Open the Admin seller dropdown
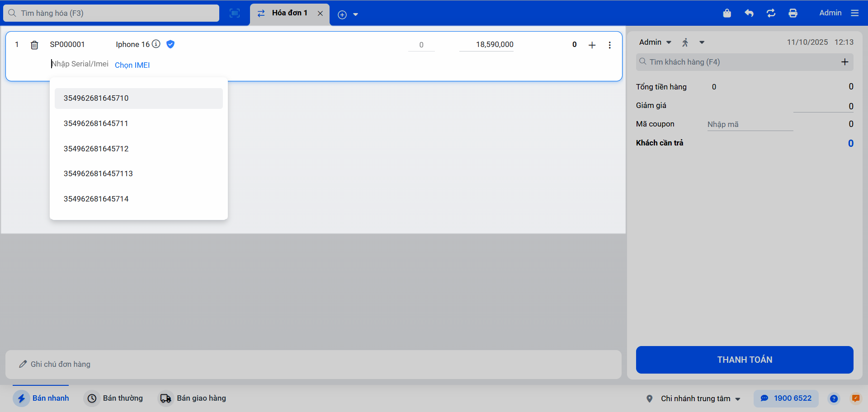 tap(655, 42)
